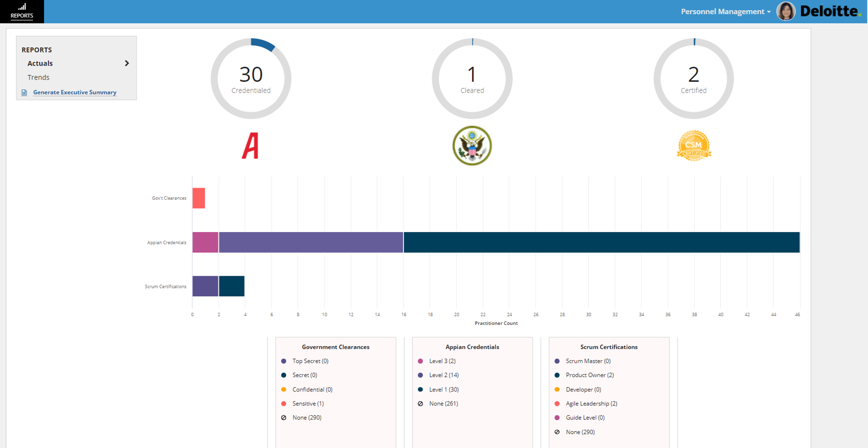The width and height of the screenshot is (868, 448).
Task: Click the None (261) slashed-circle icon
Action: 420,403
